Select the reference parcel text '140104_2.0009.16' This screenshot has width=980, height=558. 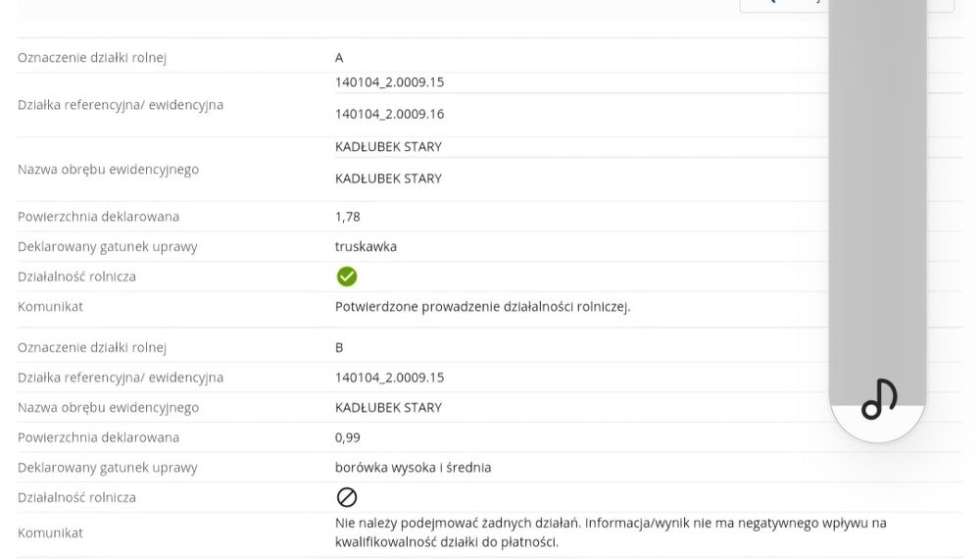tap(389, 114)
